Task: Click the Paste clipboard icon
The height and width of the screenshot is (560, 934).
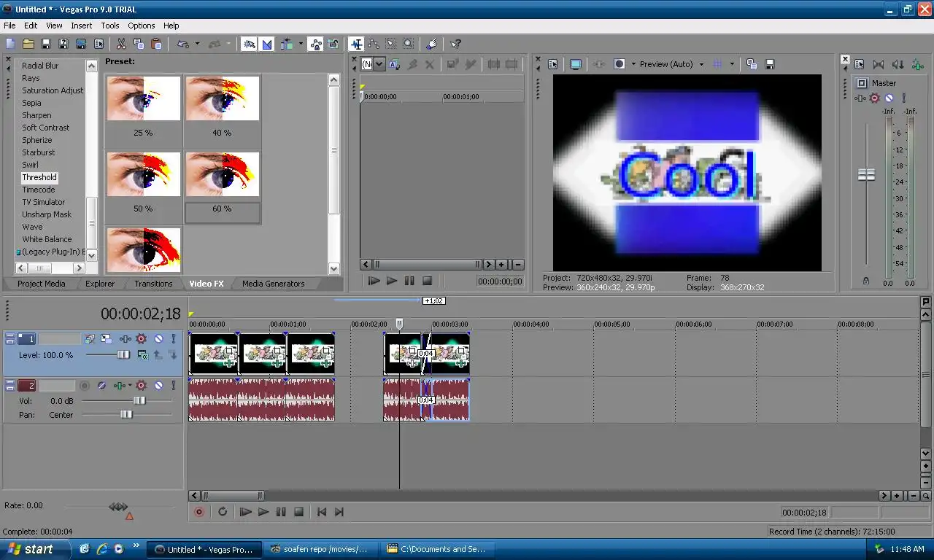Action: click(x=156, y=44)
